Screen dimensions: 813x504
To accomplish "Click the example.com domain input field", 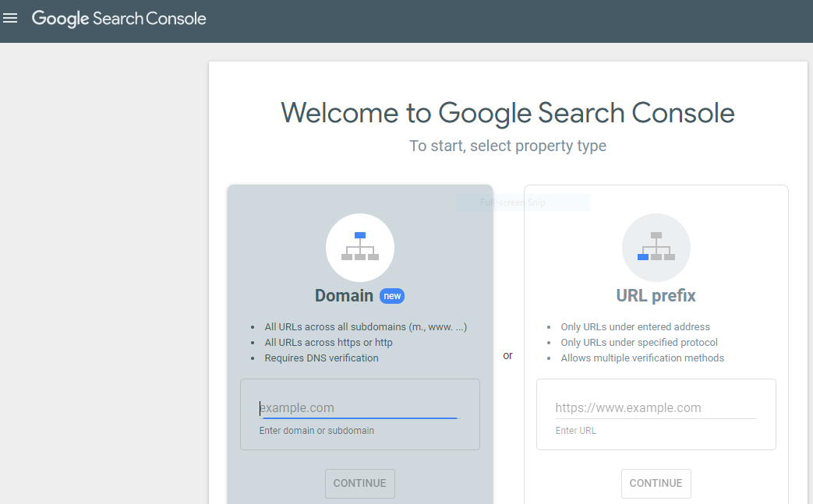I will (359, 407).
